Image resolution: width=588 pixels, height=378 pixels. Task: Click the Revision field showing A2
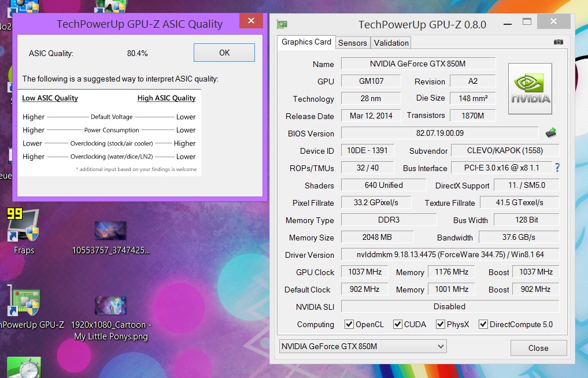(472, 81)
